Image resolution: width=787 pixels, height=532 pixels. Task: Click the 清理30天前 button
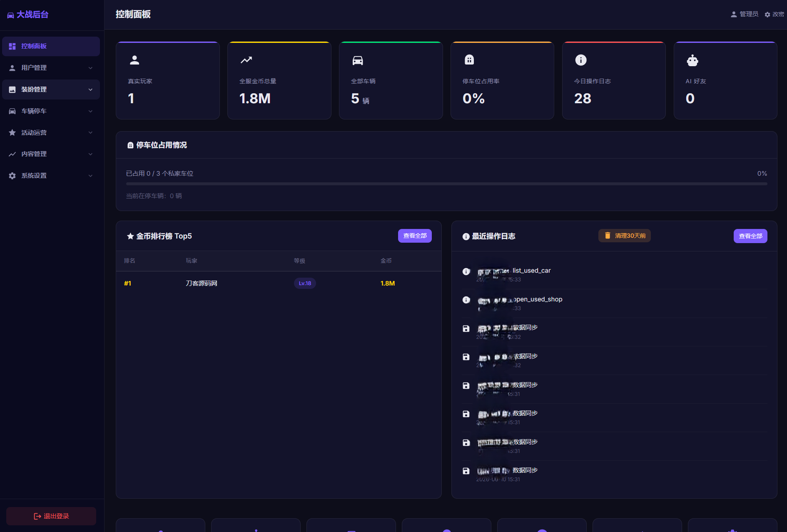pyautogui.click(x=625, y=236)
